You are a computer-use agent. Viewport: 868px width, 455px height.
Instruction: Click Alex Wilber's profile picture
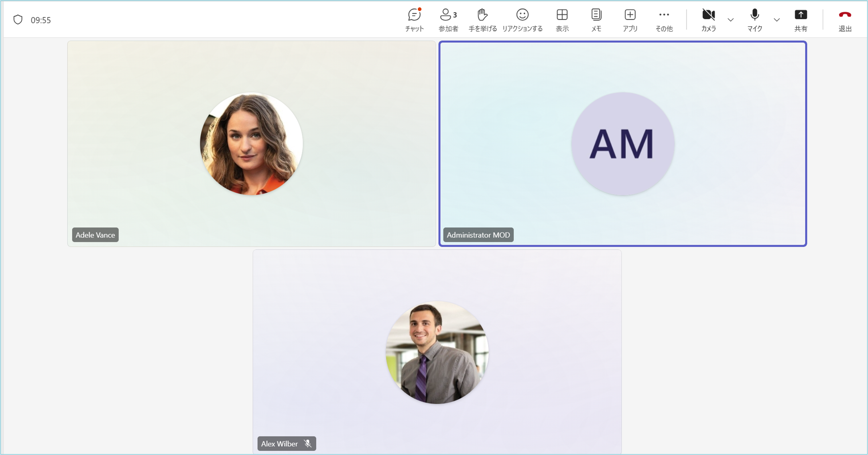437,353
